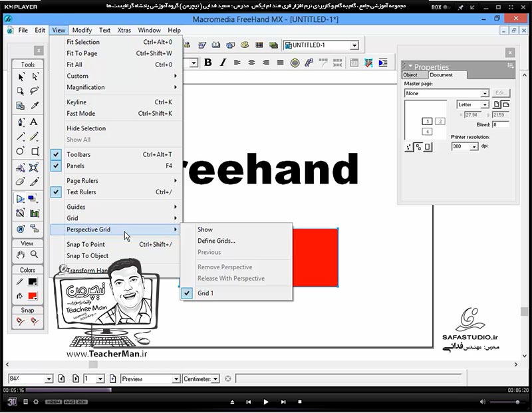Viewport: 532px width, 413px height.
Task: Select the Pen tool
Action: [21, 122]
